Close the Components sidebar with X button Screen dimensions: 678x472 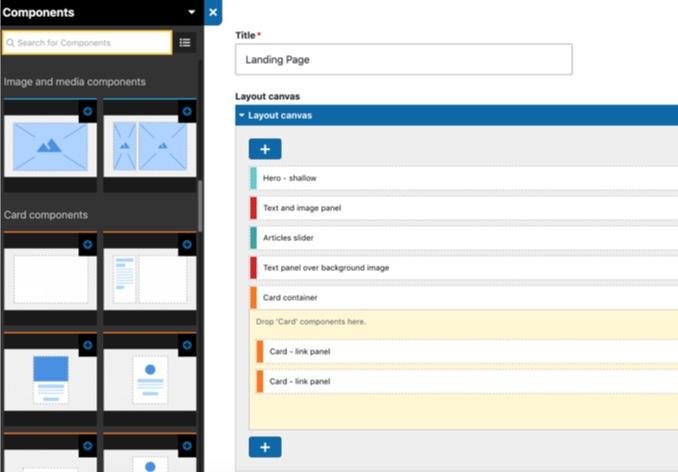click(213, 13)
